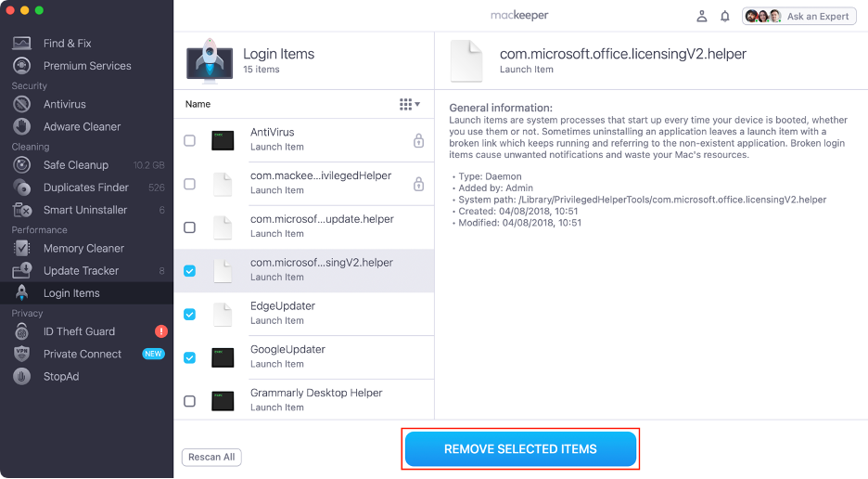
Task: Click the Adware Cleaner hand icon
Action: [21, 126]
